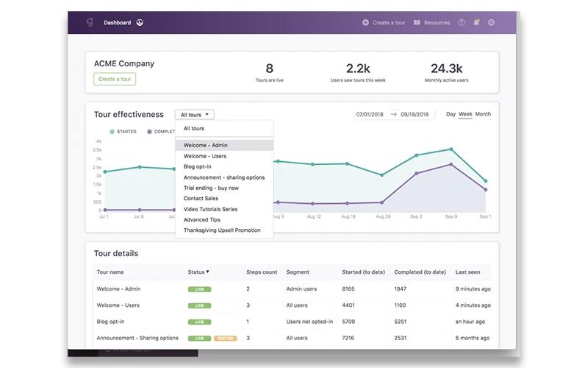Click 2.2k users saw tours stat

[x=358, y=72]
